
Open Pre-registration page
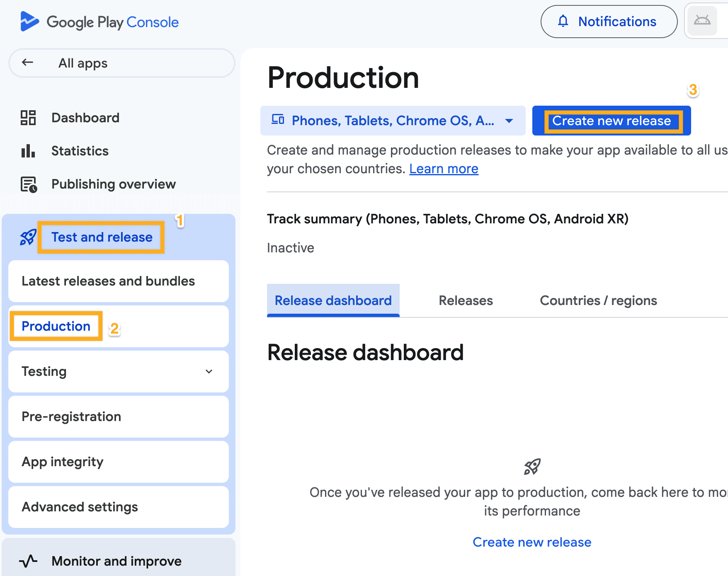point(119,416)
